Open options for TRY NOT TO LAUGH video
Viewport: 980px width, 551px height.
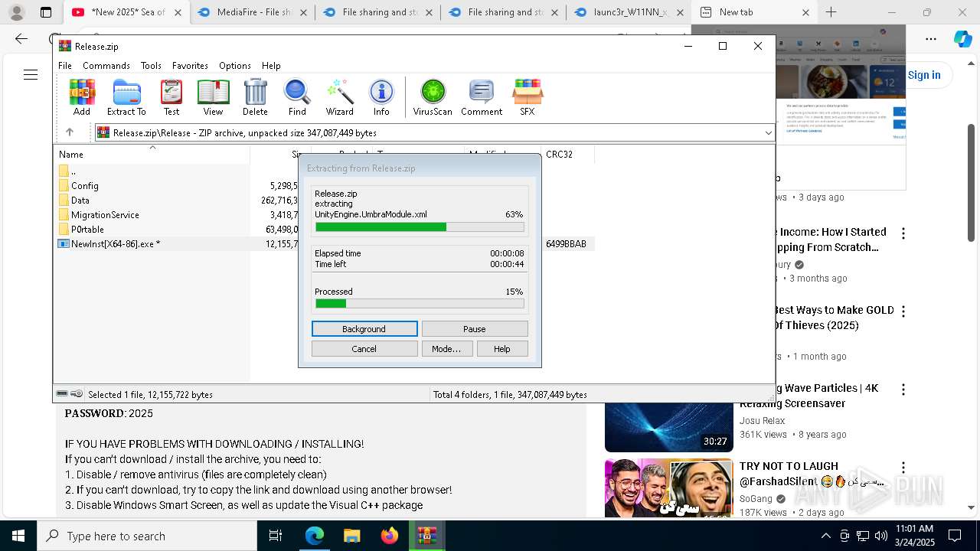[x=903, y=467]
